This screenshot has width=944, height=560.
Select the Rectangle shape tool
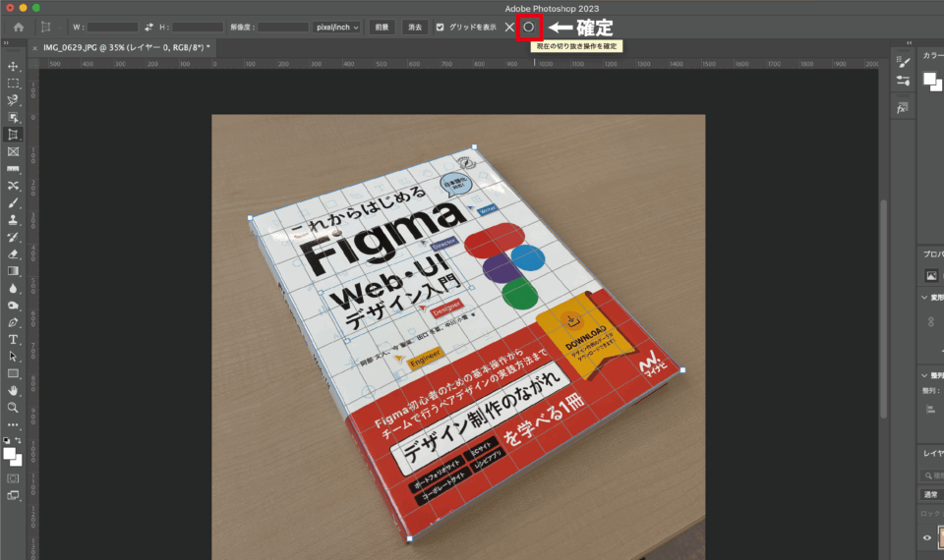coord(13,373)
